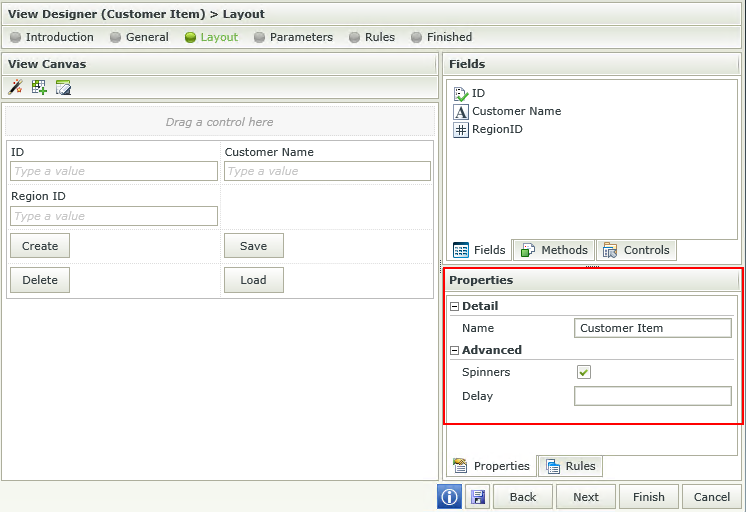This screenshot has height=512, width=746.
Task: Switch to the Controls tab
Action: 636,250
